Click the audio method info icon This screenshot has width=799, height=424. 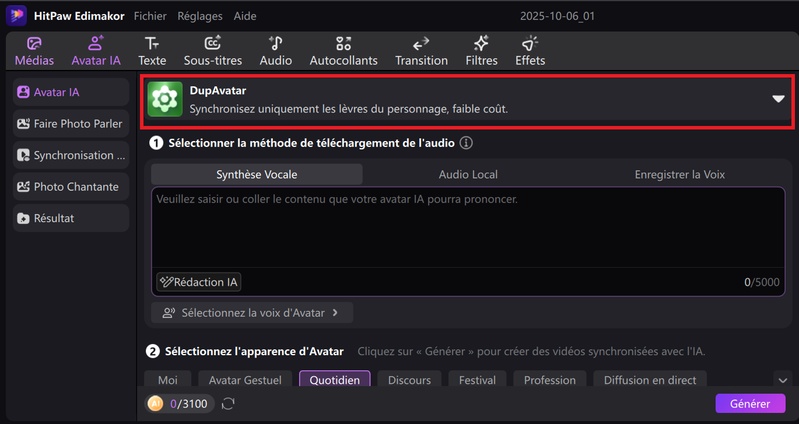click(466, 143)
